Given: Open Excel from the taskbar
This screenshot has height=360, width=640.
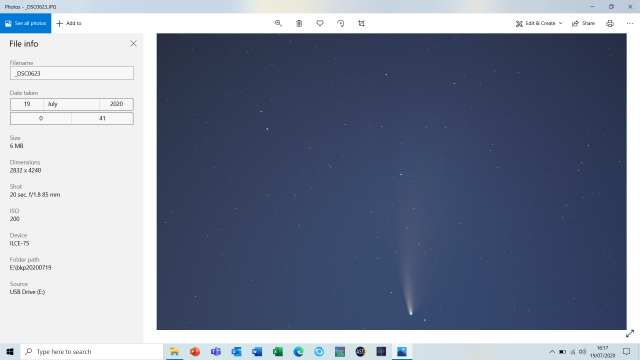Looking at the screenshot, I should [x=278, y=351].
